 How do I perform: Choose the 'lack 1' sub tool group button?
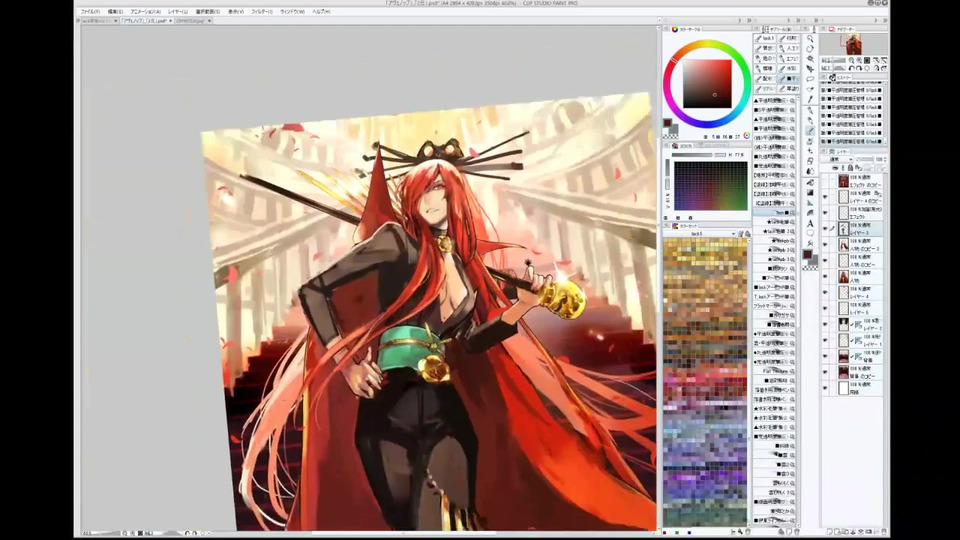tap(765, 38)
